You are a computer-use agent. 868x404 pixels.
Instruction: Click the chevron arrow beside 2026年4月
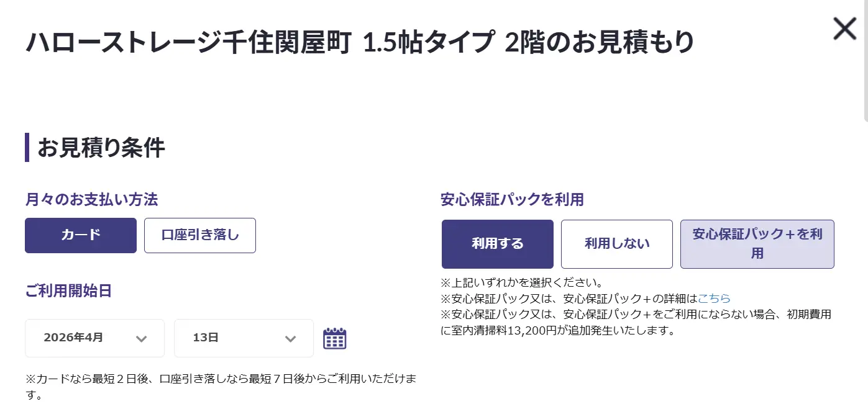[x=142, y=339]
